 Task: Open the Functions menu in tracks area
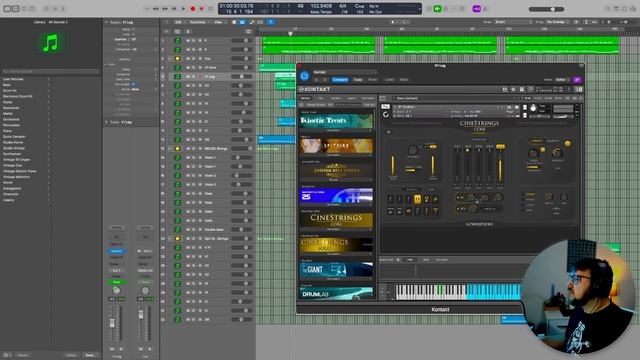tap(198, 22)
